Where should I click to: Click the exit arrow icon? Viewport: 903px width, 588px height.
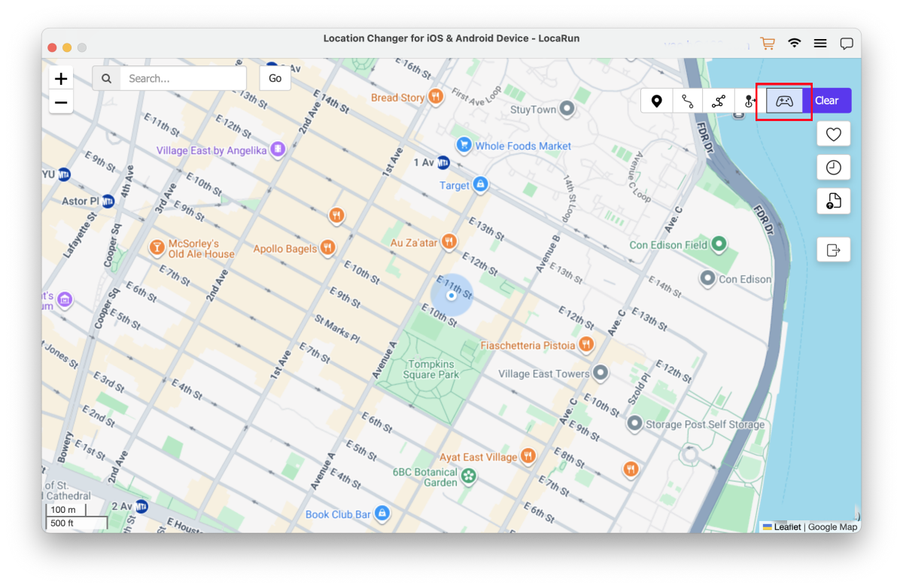[x=833, y=250]
